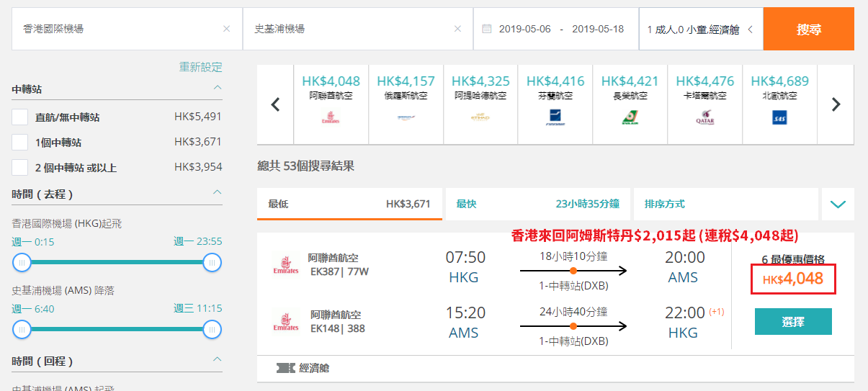Click the HK$5,491 direct flight price
This screenshot has height=391, width=868.
198,117
